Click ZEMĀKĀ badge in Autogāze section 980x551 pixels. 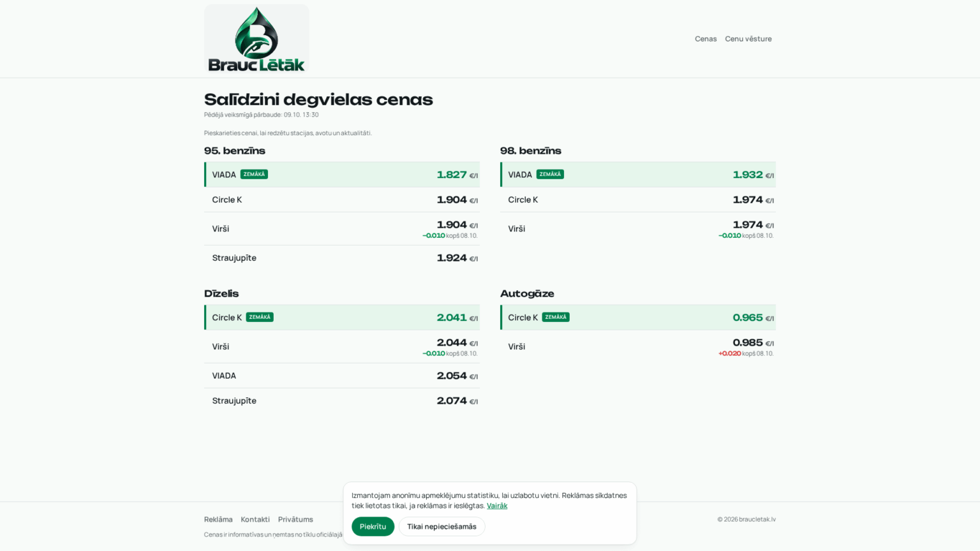[x=556, y=317]
